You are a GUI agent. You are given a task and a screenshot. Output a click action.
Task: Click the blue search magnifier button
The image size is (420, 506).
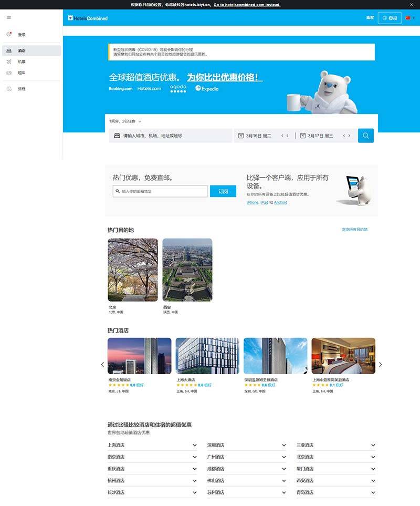click(x=365, y=136)
